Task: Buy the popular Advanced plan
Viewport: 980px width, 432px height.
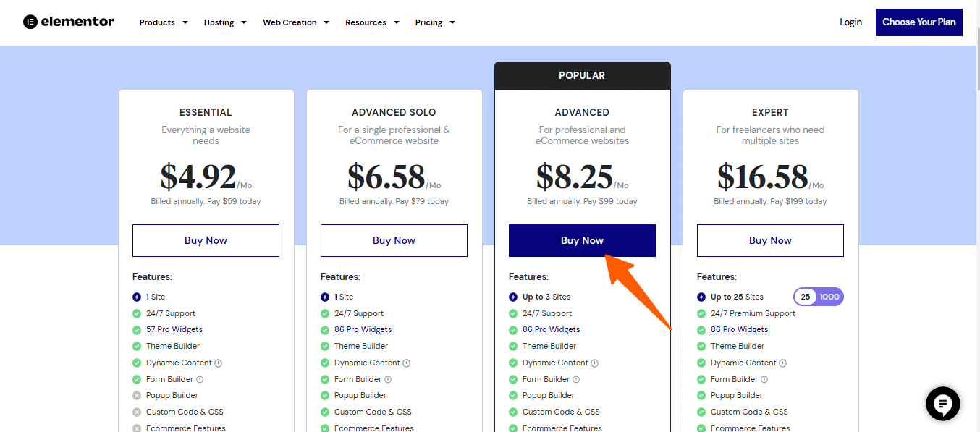Action: coord(582,240)
